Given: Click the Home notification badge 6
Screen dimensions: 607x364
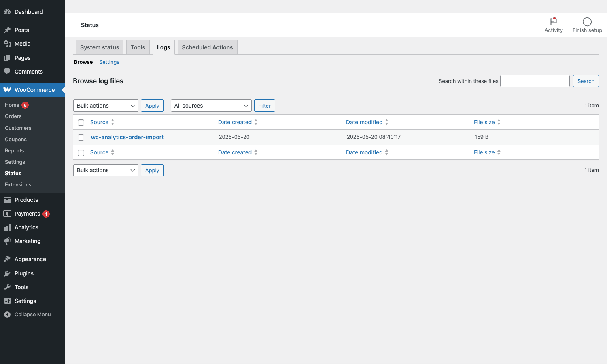Looking at the screenshot, I should [x=25, y=105].
